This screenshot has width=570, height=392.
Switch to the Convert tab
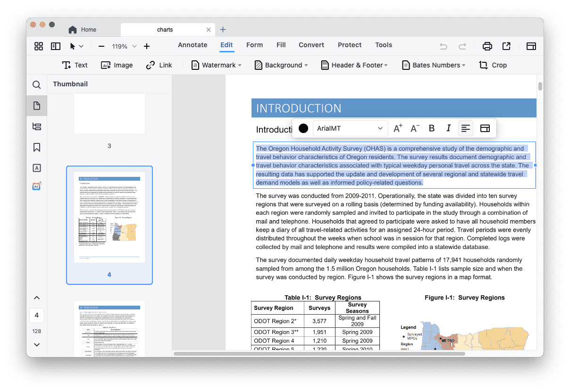click(x=311, y=45)
